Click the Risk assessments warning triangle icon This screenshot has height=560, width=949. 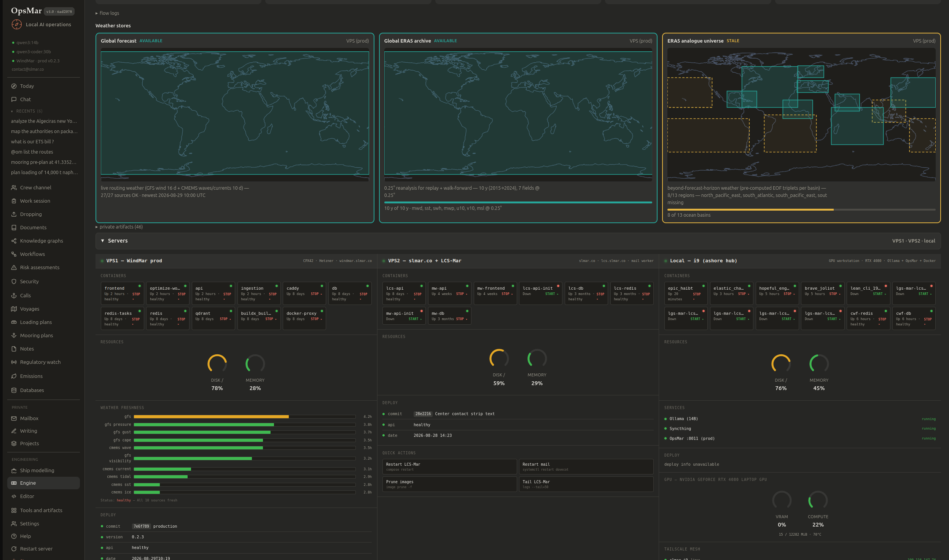pyautogui.click(x=14, y=268)
